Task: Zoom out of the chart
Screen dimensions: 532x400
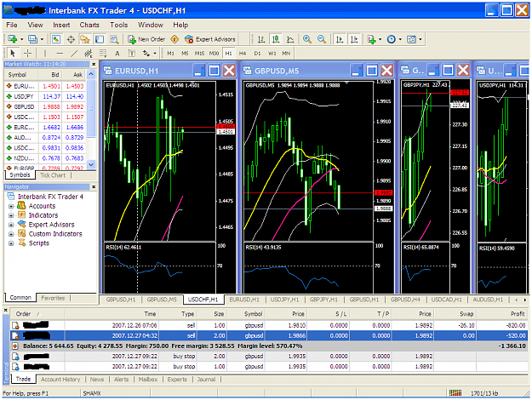Action: click(322, 39)
